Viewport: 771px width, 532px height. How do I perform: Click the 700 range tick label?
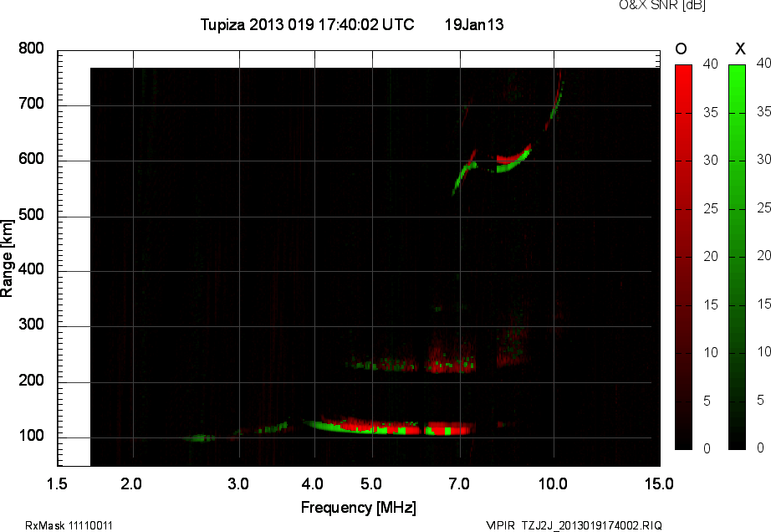31,103
